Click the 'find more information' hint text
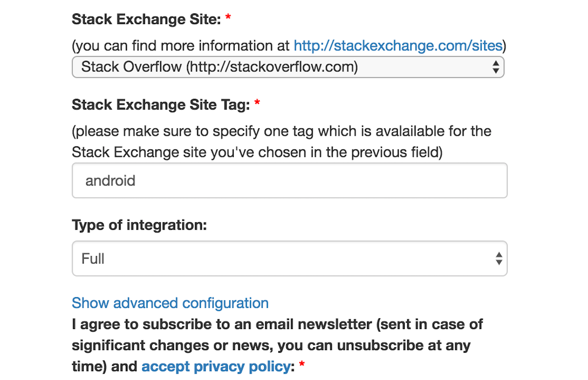The width and height of the screenshot is (588, 380). click(182, 46)
